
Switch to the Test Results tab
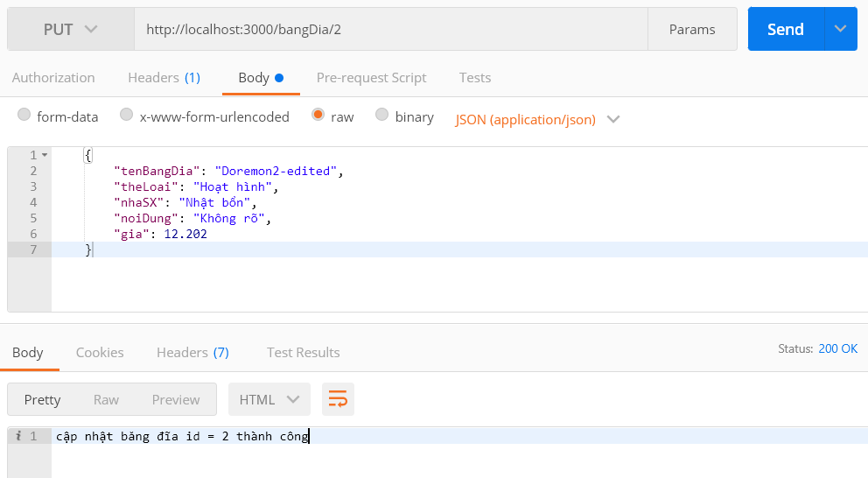303,352
